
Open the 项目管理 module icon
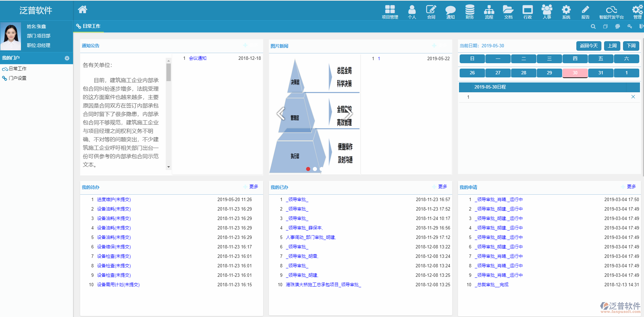click(x=390, y=11)
